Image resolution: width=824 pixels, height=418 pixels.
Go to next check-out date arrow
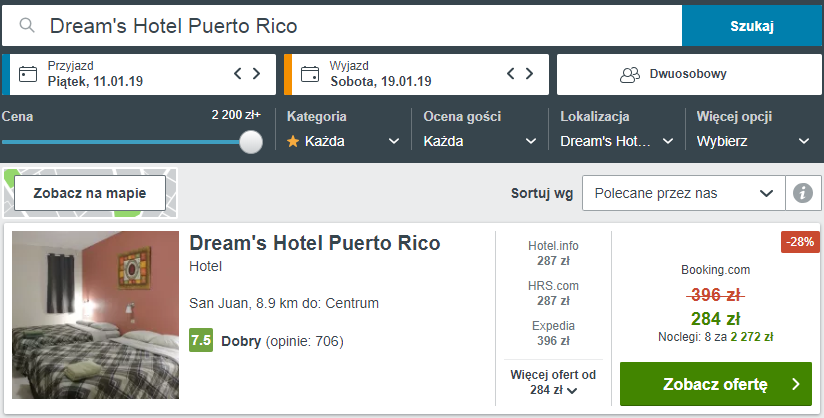pyautogui.click(x=531, y=73)
